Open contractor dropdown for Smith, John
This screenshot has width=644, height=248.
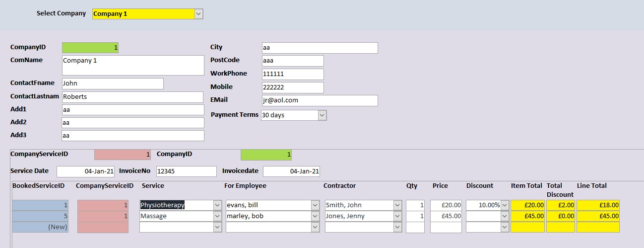pos(397,205)
